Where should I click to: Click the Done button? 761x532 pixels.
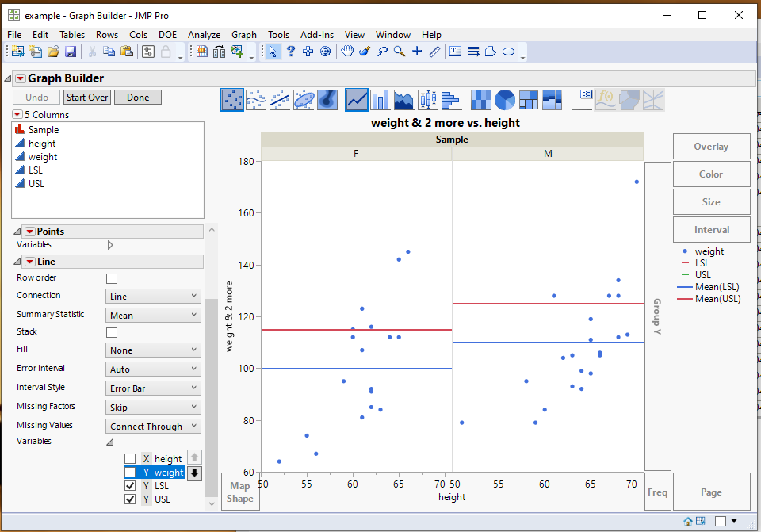tap(137, 97)
